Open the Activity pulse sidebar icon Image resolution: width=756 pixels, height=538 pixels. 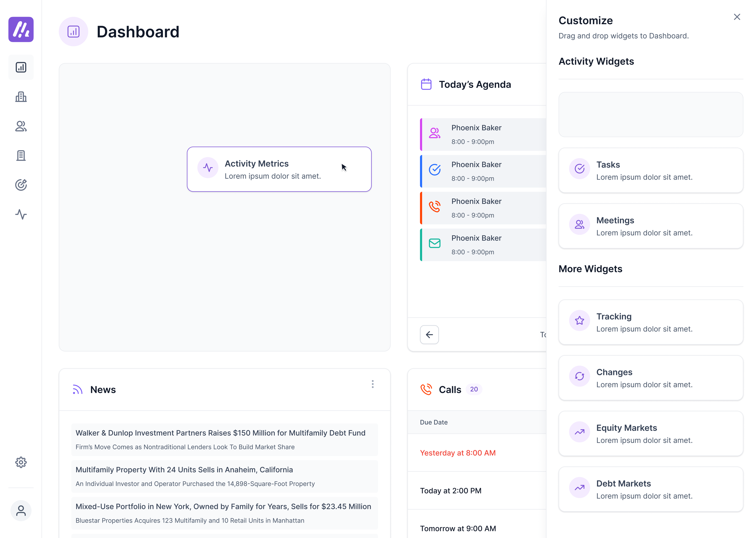click(21, 214)
